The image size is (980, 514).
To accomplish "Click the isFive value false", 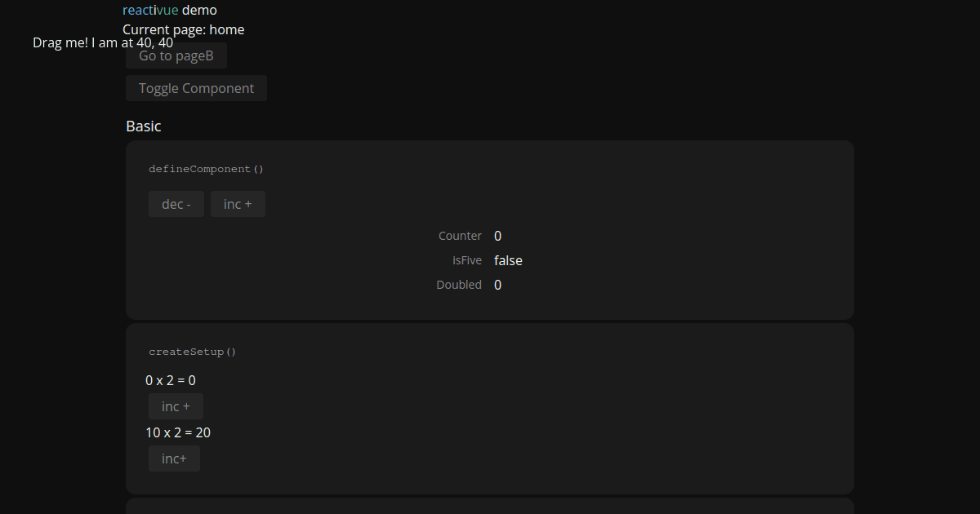I will pyautogui.click(x=508, y=260).
